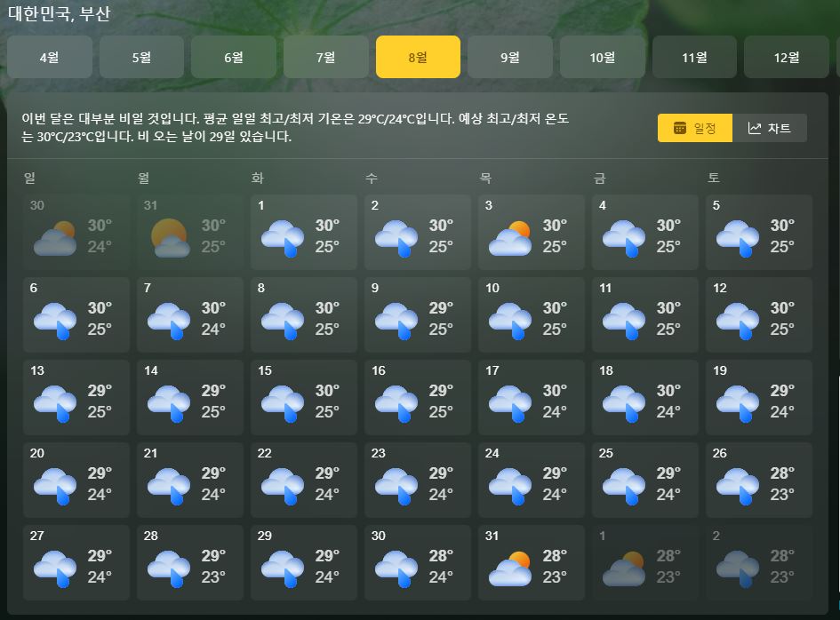Click the 수 Wednesday column header
The image size is (840, 620).
(x=371, y=178)
